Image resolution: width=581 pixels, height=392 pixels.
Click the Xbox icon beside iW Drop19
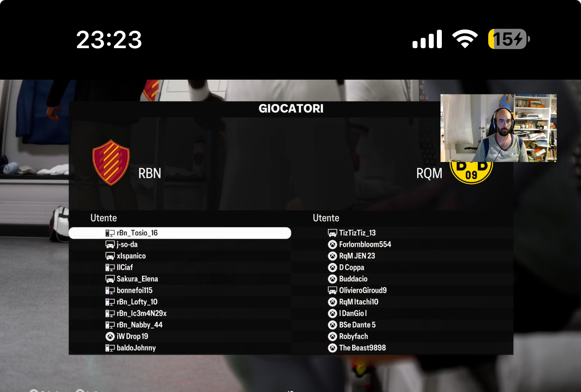110,336
